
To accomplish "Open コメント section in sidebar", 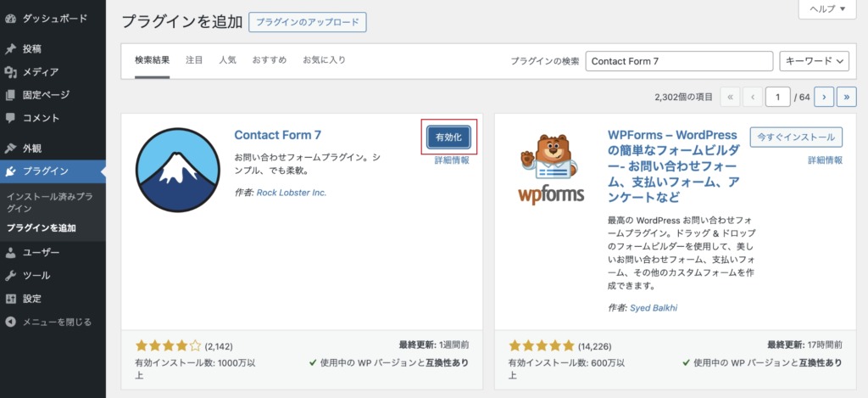I will (41, 118).
